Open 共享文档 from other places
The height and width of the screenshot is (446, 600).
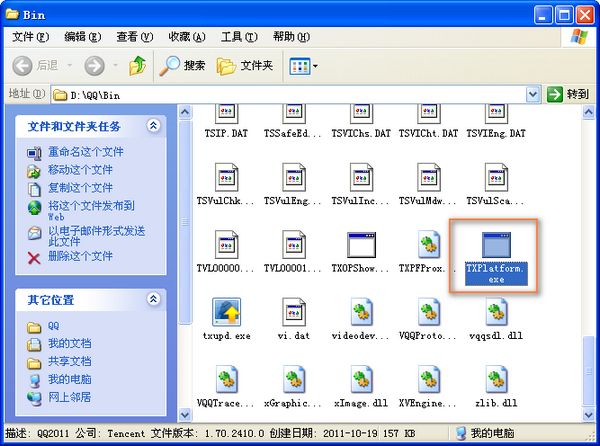(70, 361)
